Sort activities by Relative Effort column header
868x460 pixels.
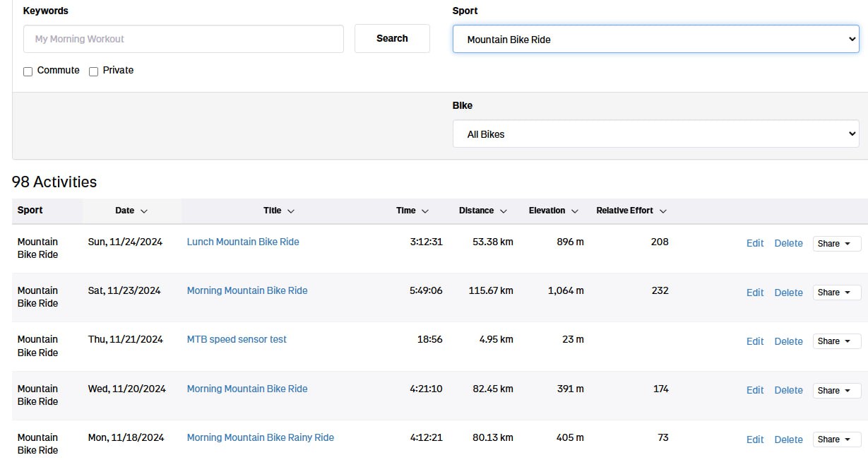631,211
